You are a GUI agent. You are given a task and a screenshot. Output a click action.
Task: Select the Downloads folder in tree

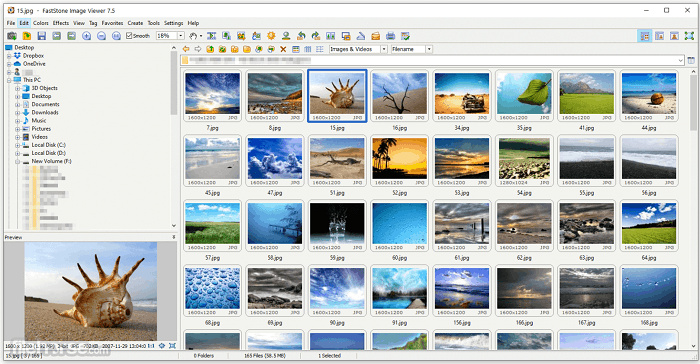pos(45,113)
